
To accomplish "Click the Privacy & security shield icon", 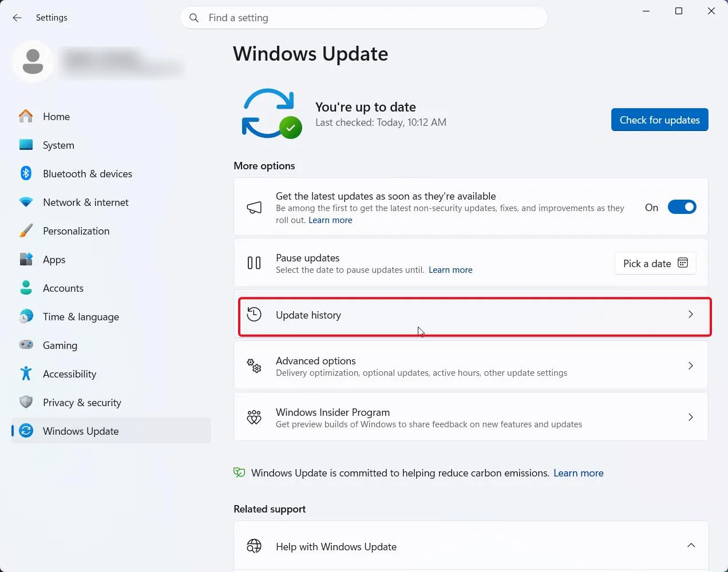I will click(26, 402).
